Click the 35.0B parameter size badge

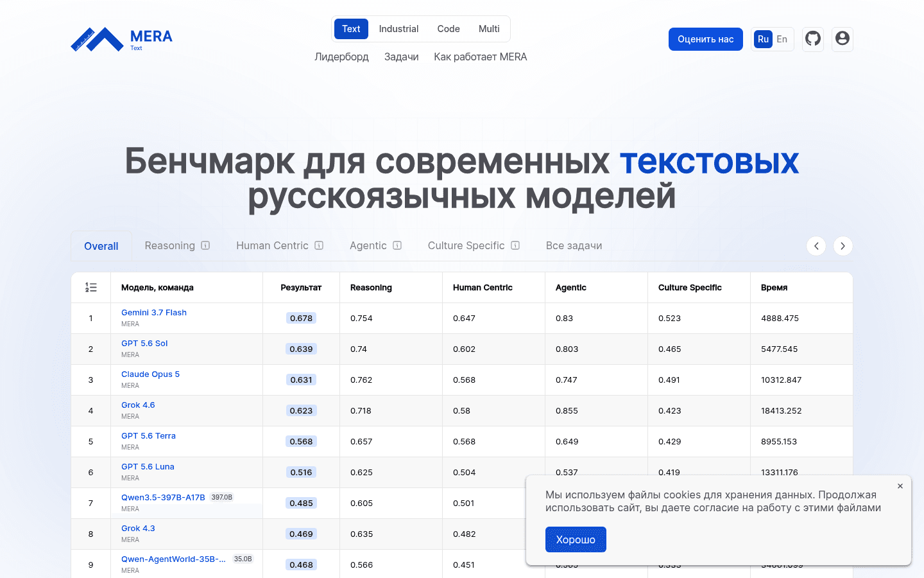(243, 559)
